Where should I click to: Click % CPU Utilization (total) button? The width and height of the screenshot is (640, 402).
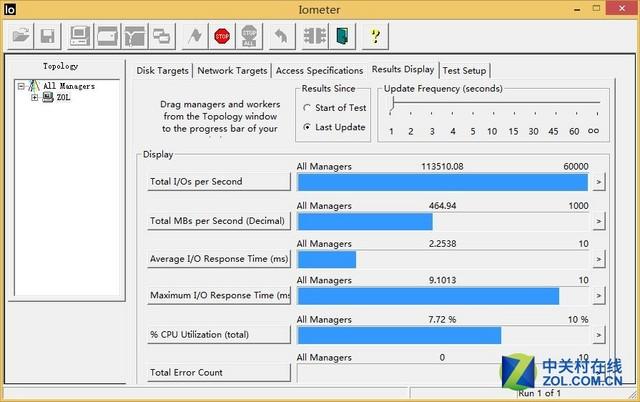[219, 335]
